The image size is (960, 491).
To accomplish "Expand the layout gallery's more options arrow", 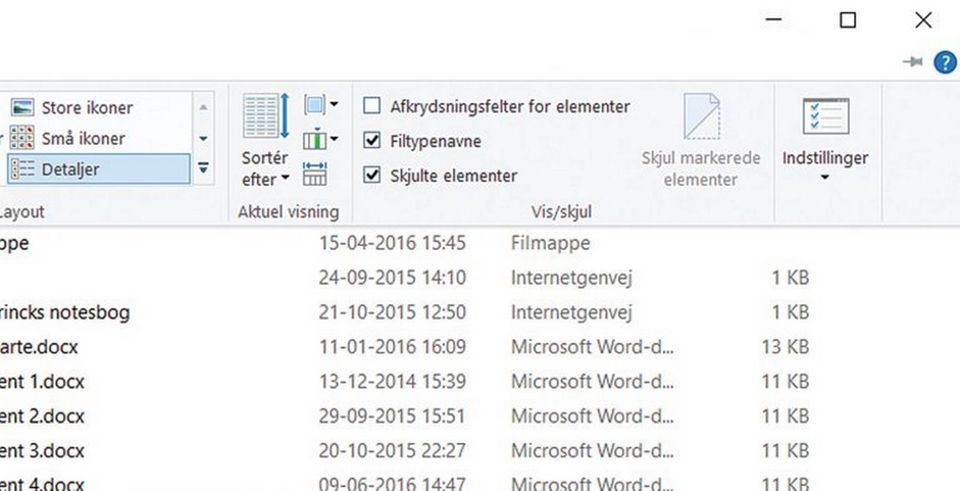I will pos(204,169).
